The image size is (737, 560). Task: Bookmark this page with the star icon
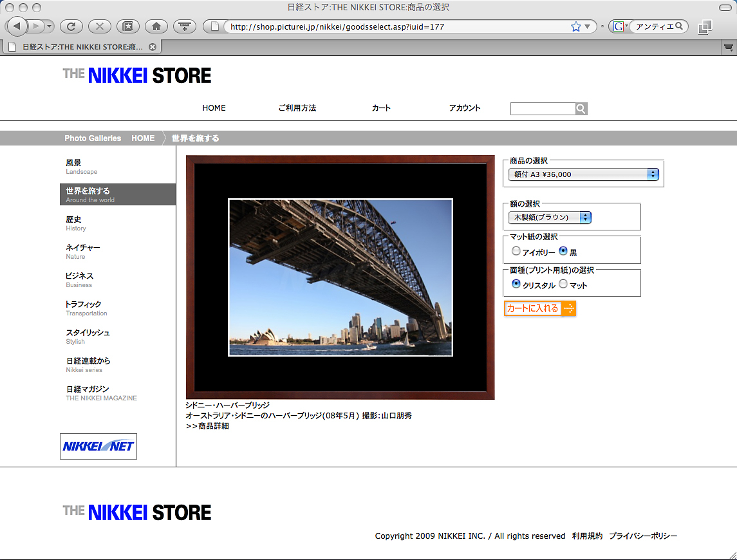(576, 26)
